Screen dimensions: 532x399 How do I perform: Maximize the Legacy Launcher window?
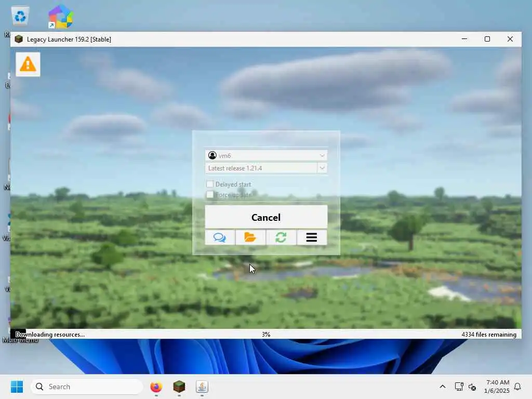(x=487, y=39)
